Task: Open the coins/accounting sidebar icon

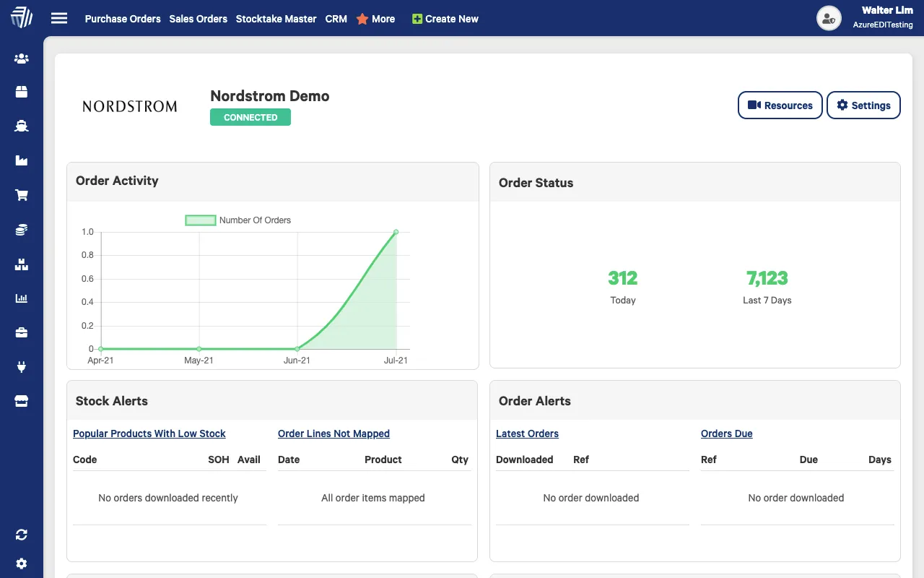Action: tap(22, 230)
